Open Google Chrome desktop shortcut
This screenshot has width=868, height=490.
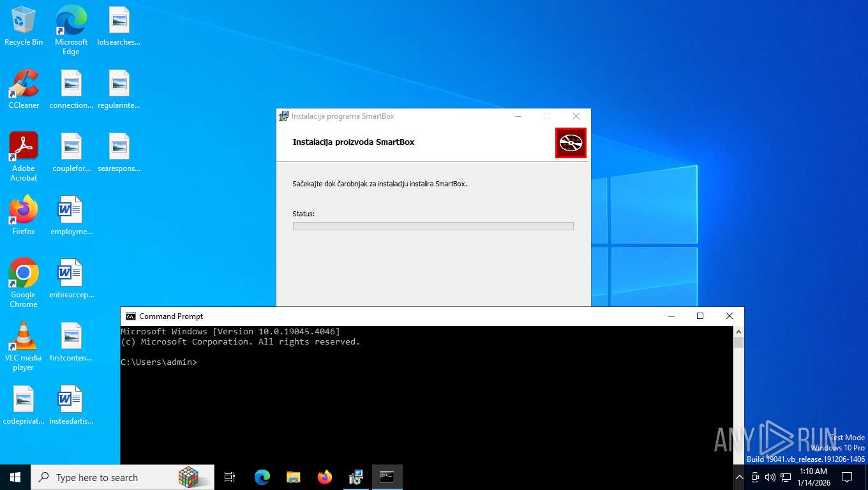pyautogui.click(x=24, y=283)
